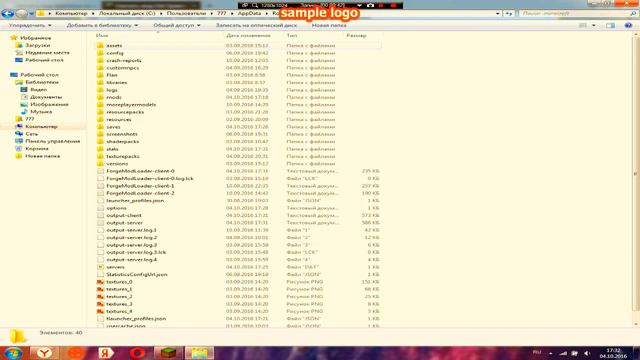Screen dimensions: 640x360
Task: Click the address bar refresh button
Action: click(509, 13)
